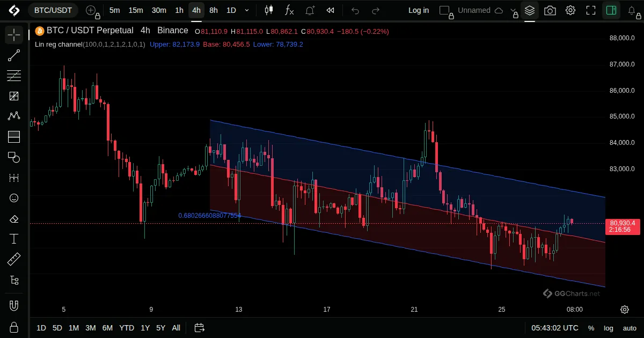Switch to the 5m timeframe
This screenshot has height=338, width=644.
click(x=114, y=10)
